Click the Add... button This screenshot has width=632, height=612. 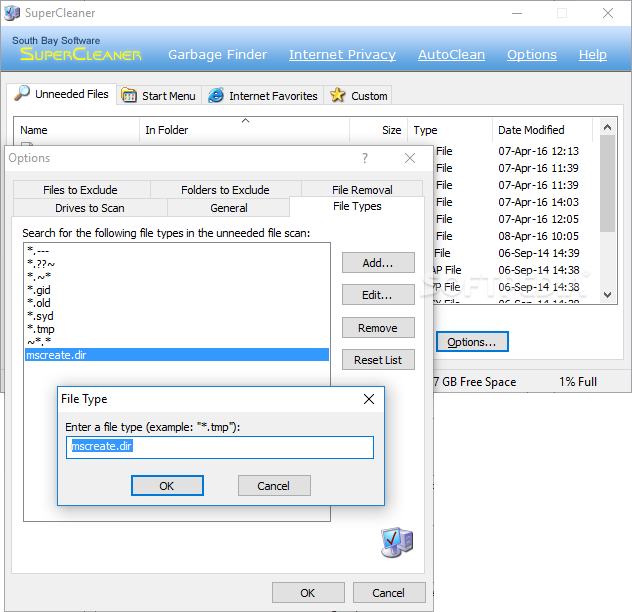coord(378,263)
